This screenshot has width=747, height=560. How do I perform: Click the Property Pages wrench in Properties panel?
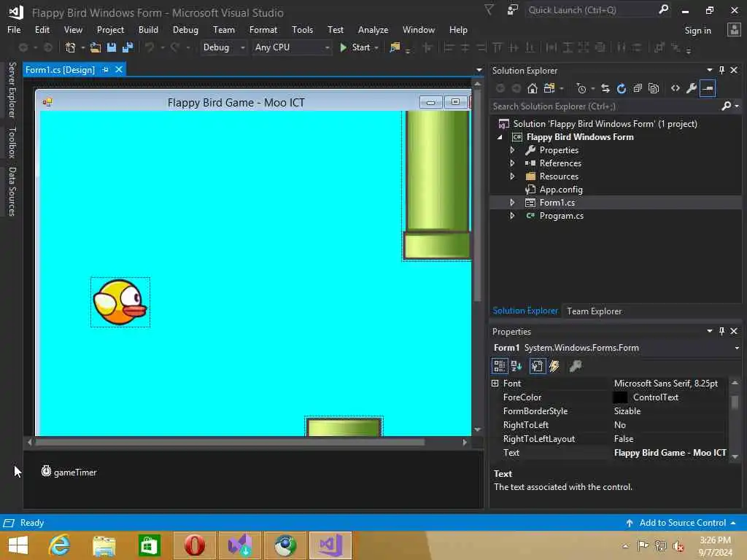[x=576, y=366]
